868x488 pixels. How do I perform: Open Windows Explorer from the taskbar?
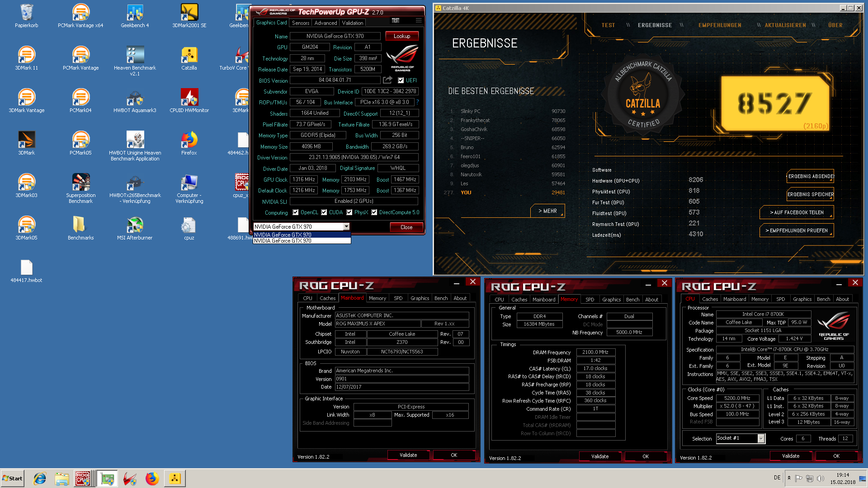coord(62,479)
